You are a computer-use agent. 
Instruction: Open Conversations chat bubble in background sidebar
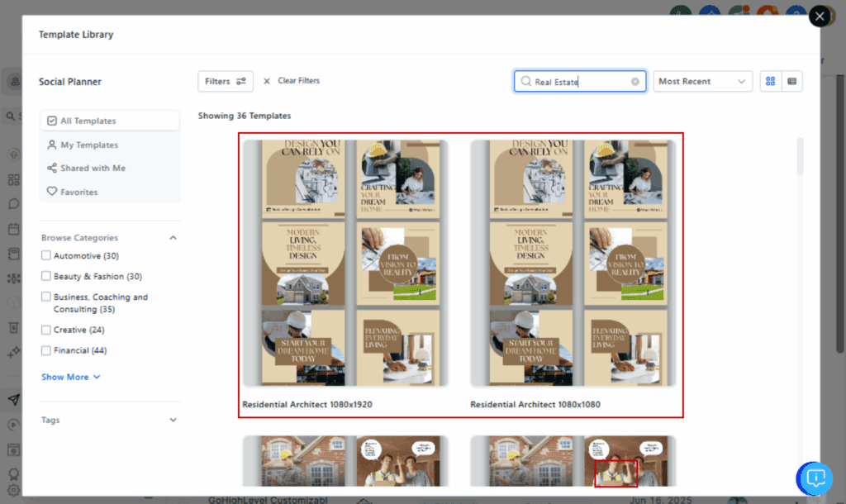click(x=13, y=204)
